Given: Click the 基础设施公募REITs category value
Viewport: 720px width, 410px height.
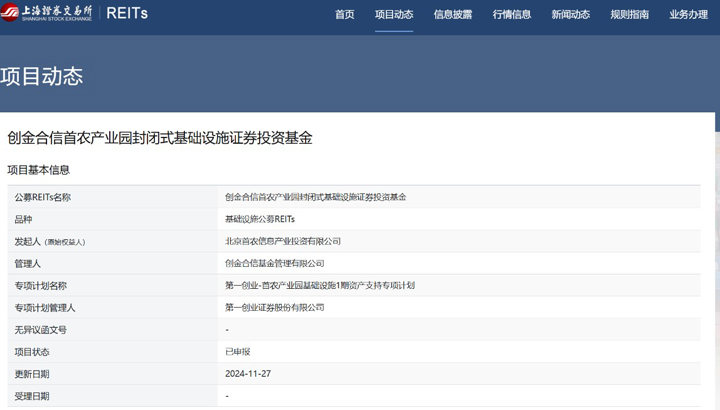Looking at the screenshot, I should point(260,219).
